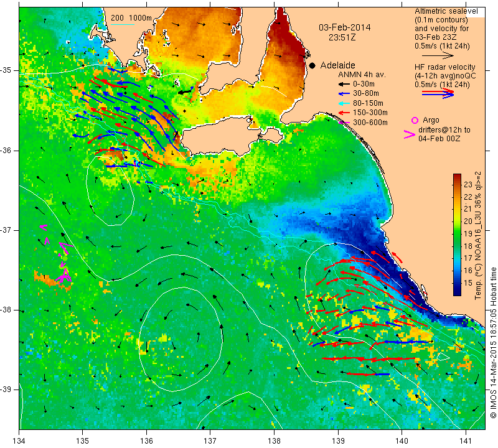
Task: Click the cyan 200 1000m isobath legend line
Action: [x=122, y=24]
